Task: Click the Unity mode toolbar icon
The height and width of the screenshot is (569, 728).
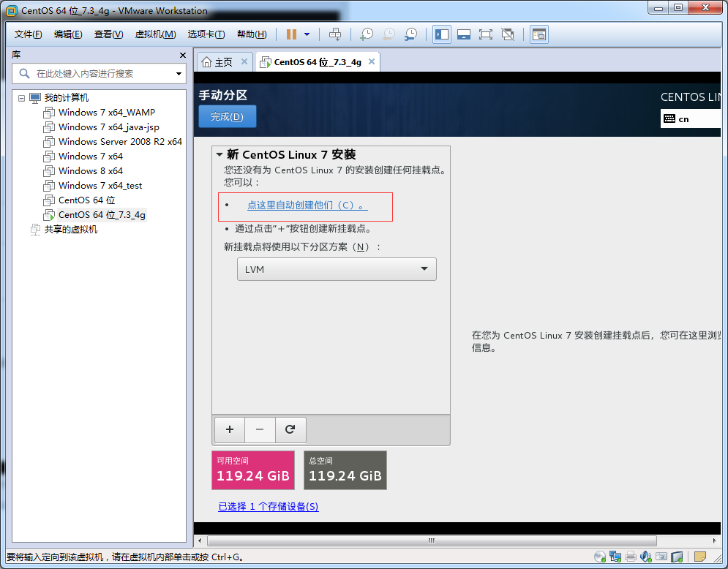Action: (x=508, y=34)
